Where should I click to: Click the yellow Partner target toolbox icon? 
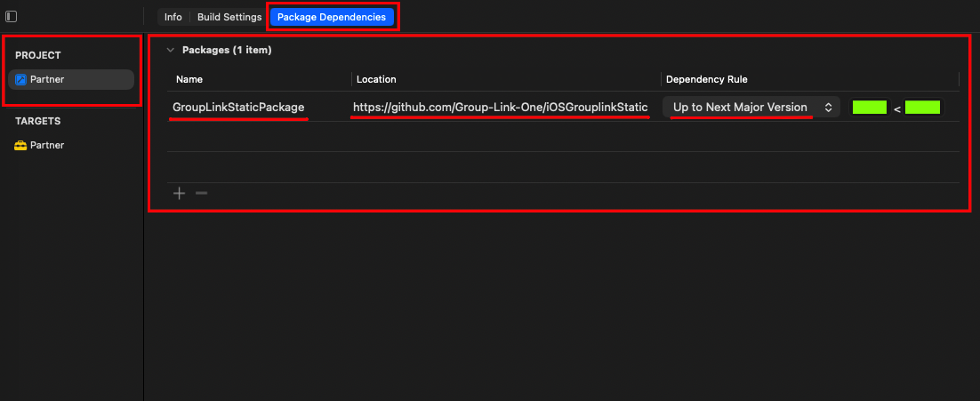click(x=20, y=145)
